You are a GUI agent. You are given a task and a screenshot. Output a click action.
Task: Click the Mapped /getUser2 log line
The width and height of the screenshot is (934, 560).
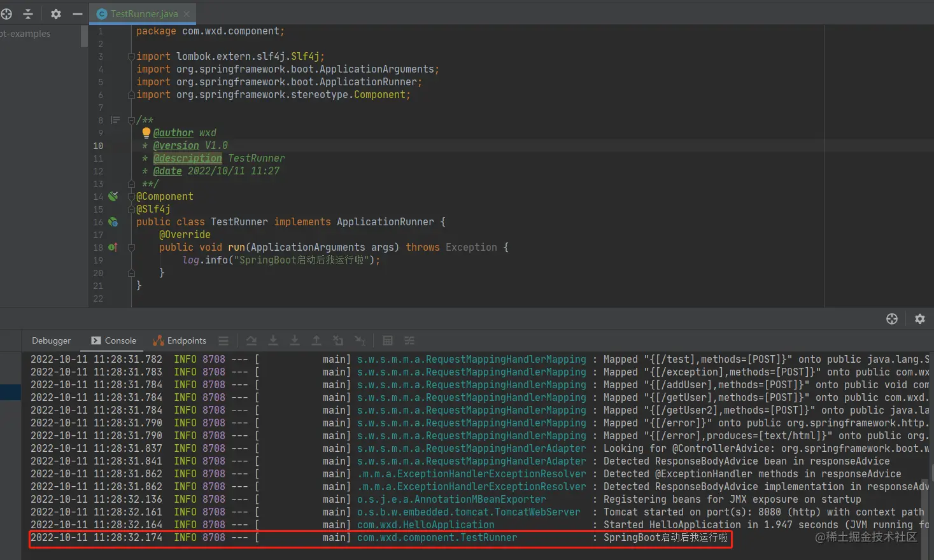(479, 410)
